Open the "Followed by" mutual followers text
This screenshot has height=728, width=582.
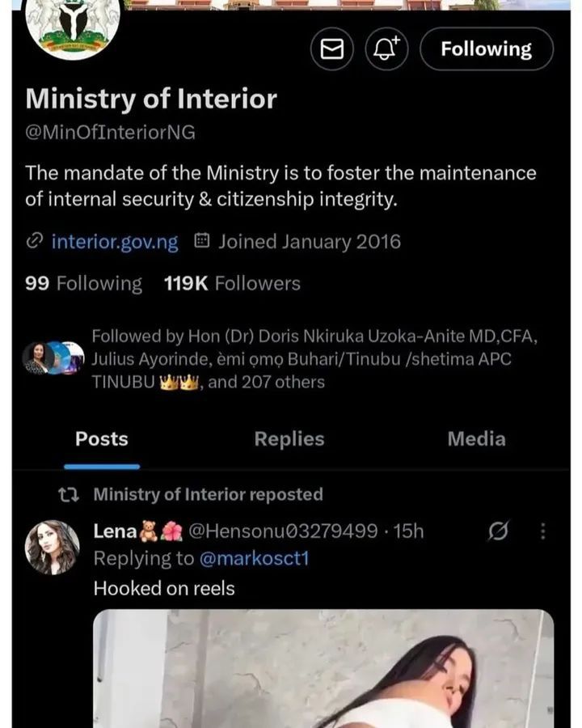tap(301, 358)
